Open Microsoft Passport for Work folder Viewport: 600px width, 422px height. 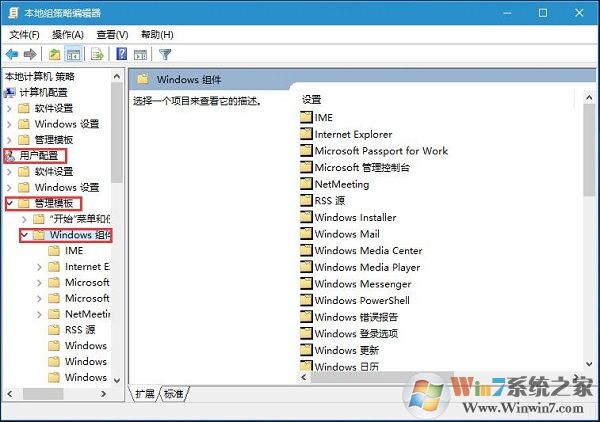374,150
